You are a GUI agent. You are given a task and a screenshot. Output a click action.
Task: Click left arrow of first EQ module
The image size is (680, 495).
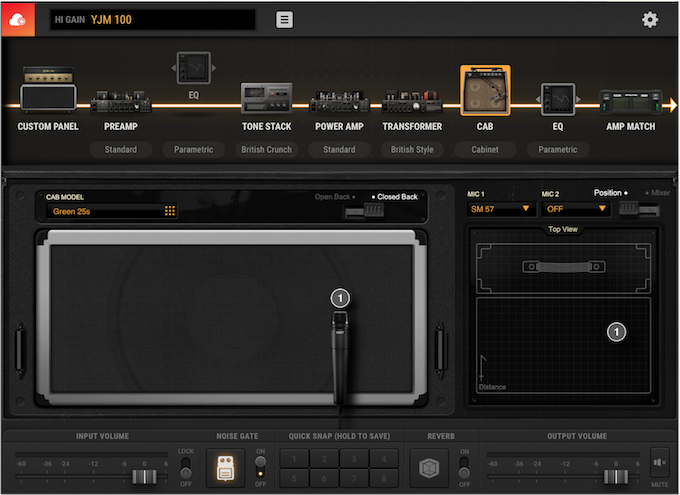click(173, 68)
